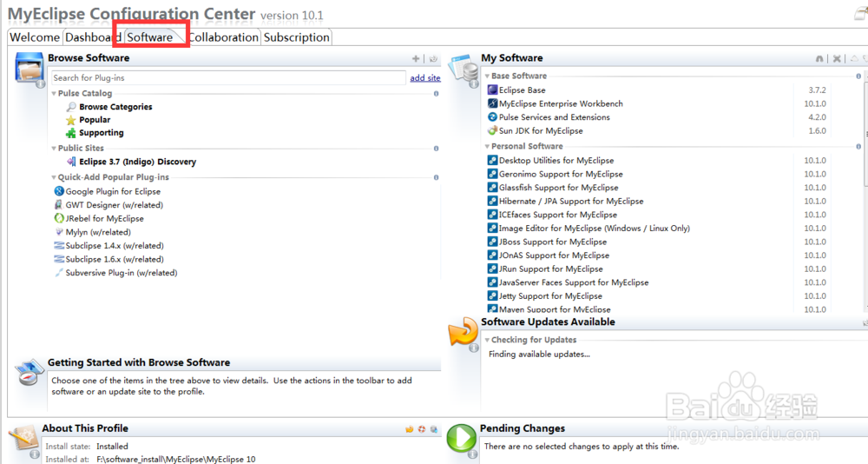The width and height of the screenshot is (868, 464).
Task: Click the My Software database icon
Action: 464,70
